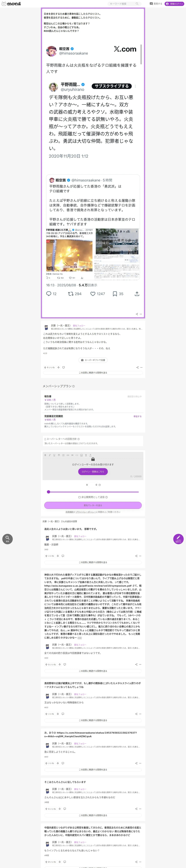Open comments on 全ての元凶の釣り臣民 answer

point(64,664)
